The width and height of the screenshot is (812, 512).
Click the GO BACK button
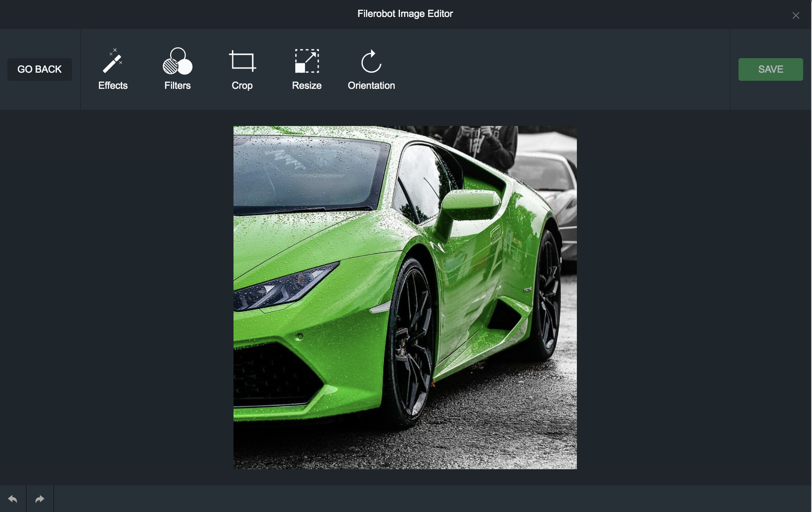[x=40, y=69]
